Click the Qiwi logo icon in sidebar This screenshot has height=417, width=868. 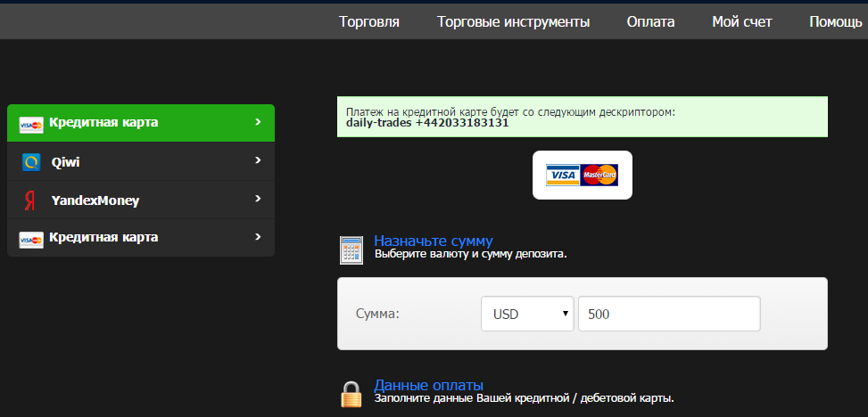tap(31, 162)
